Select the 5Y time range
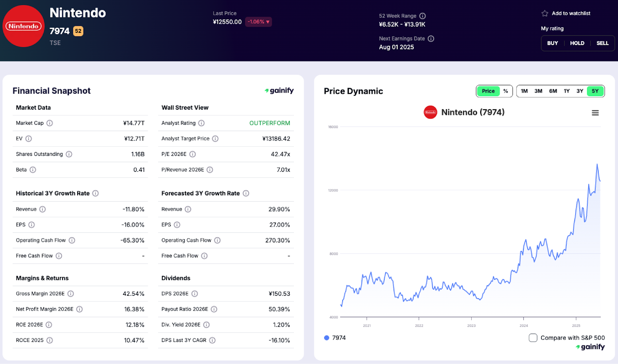Image resolution: width=618 pixels, height=364 pixels. click(x=595, y=91)
